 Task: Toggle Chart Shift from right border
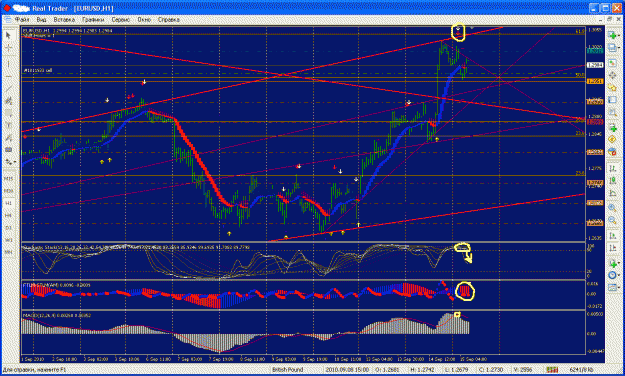[612, 248]
